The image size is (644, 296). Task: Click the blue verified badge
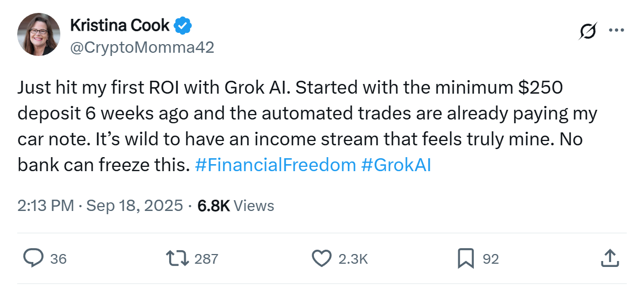183,25
